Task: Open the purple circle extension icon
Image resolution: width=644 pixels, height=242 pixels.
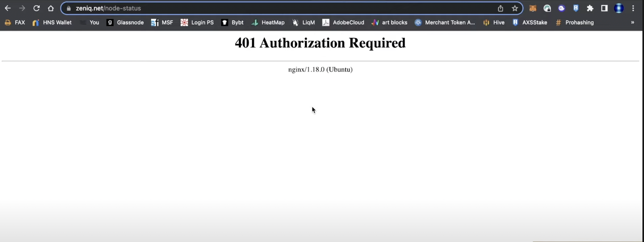Action: point(561,8)
